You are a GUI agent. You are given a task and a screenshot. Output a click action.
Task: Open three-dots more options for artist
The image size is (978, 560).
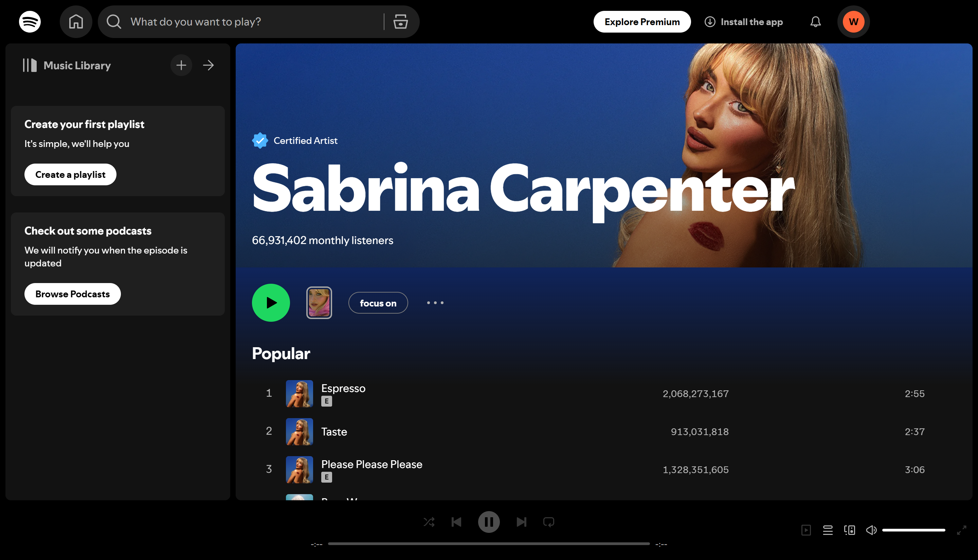pos(435,303)
